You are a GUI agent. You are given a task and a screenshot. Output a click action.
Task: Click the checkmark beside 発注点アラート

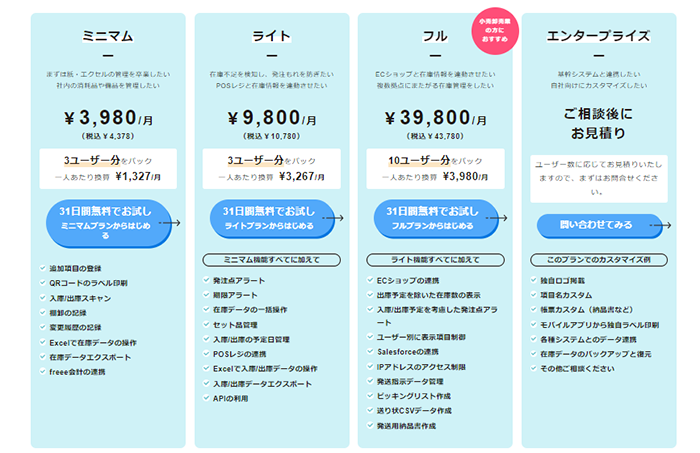205,283
